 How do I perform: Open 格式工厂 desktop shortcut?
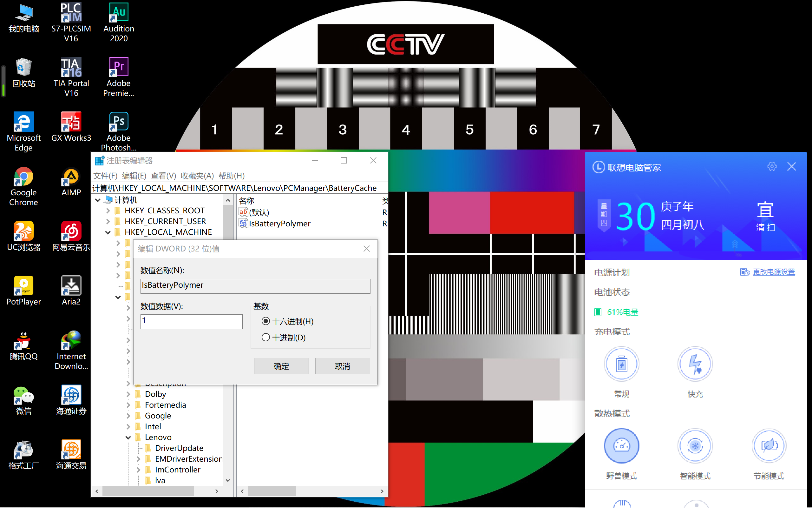(23, 455)
